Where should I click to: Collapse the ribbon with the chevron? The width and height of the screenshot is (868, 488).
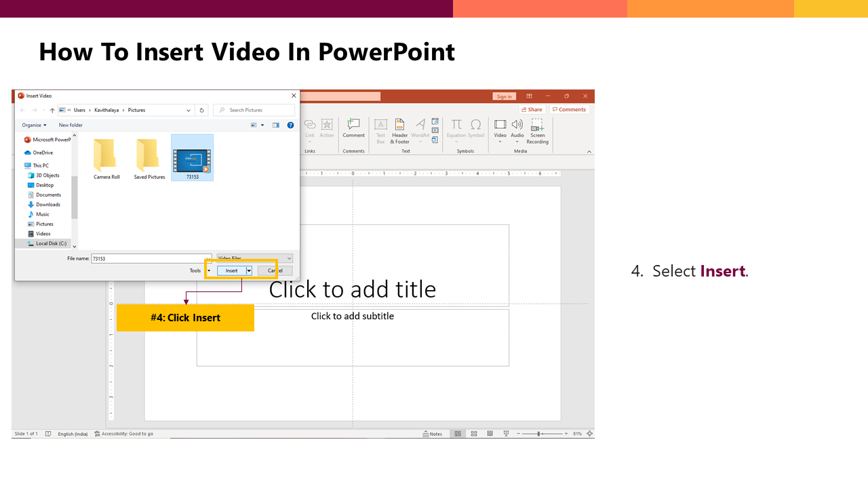coord(589,152)
